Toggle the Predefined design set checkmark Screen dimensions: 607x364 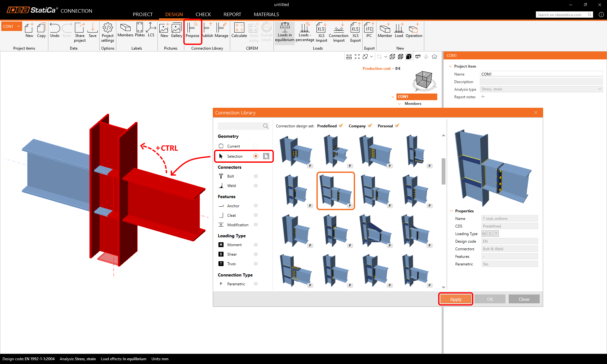pyautogui.click(x=341, y=126)
